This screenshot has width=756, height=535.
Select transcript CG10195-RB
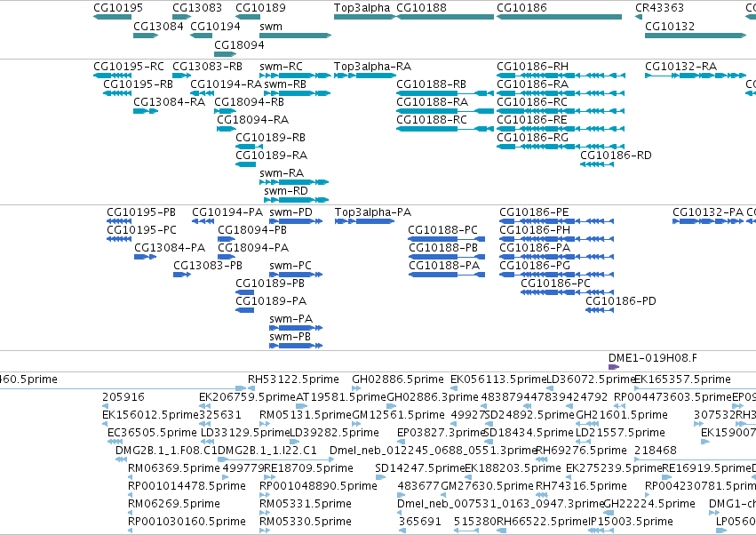(138, 84)
